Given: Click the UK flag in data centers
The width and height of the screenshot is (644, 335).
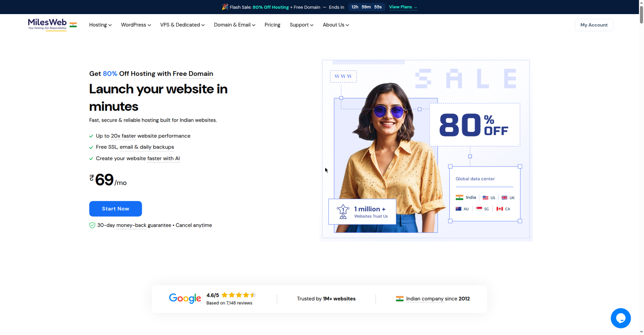Looking at the screenshot, I should coord(504,198).
